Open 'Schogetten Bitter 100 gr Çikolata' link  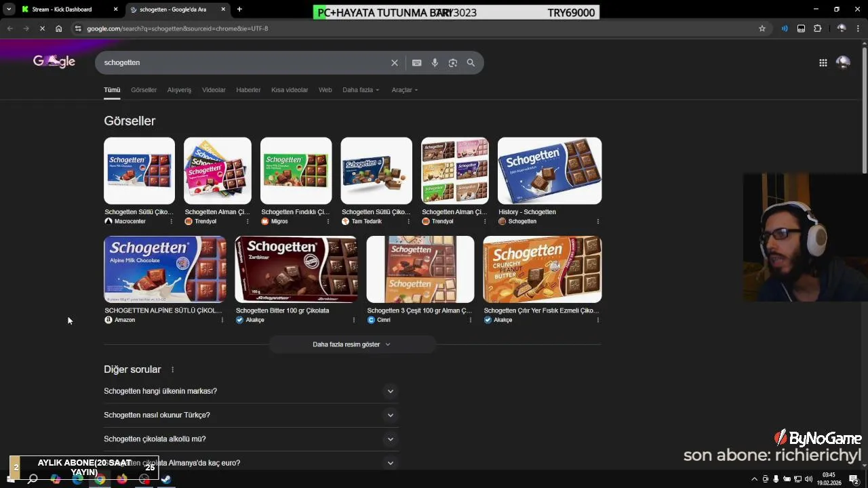[x=282, y=310]
